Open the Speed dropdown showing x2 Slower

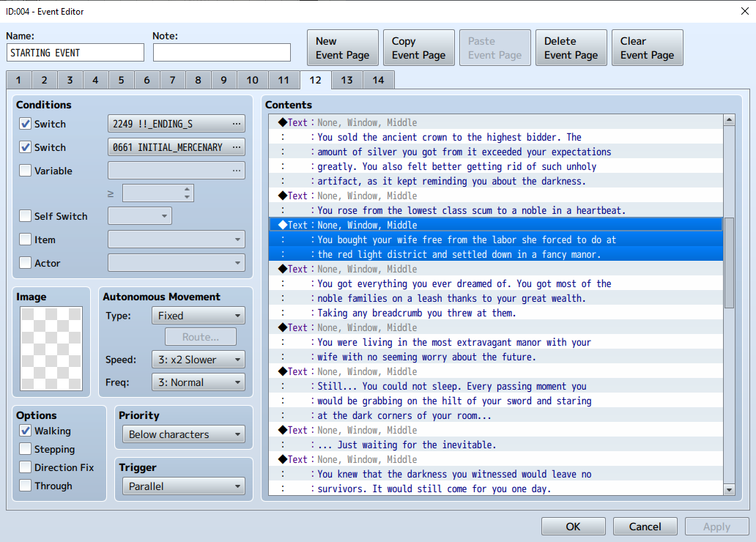pos(199,360)
